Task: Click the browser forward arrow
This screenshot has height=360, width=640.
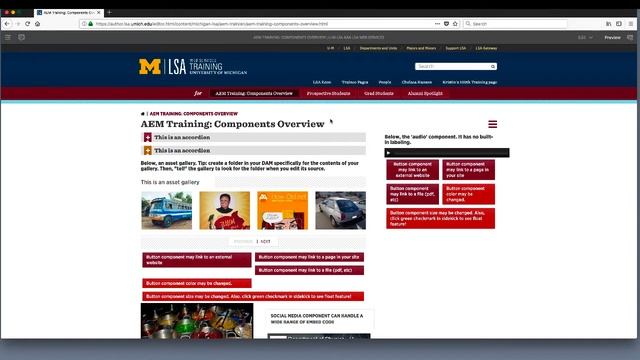Action: [18, 24]
